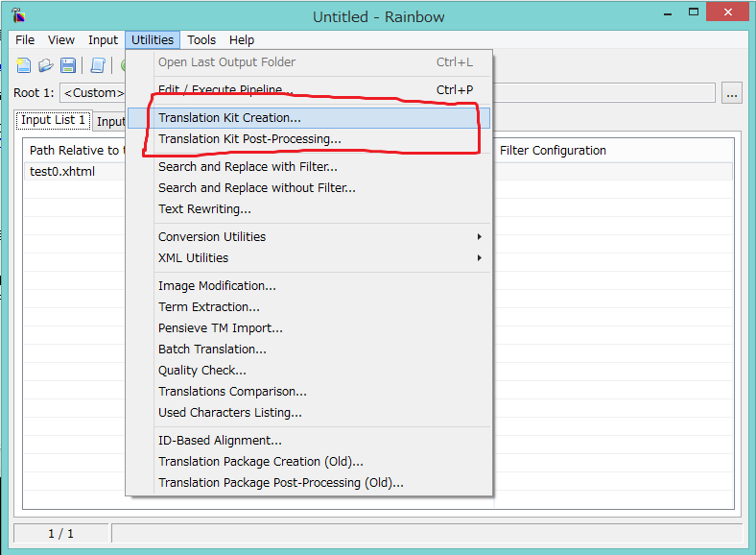Choose Term Extraction entry
The image size is (756, 555).
point(309,307)
